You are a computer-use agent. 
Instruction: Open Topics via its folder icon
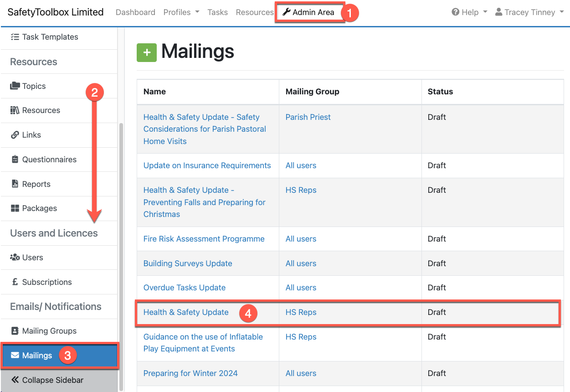pyautogui.click(x=15, y=86)
